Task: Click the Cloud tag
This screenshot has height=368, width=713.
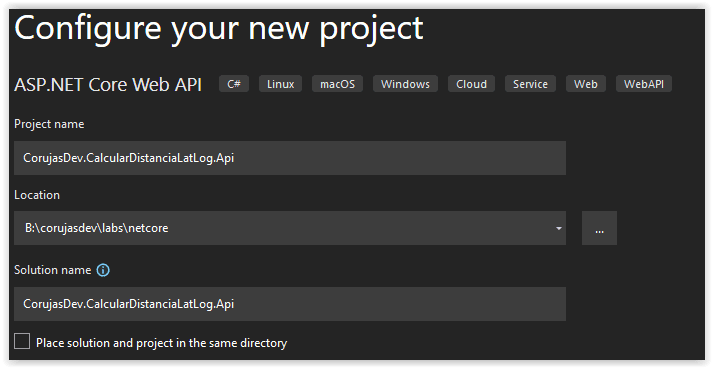Action: click(x=472, y=84)
